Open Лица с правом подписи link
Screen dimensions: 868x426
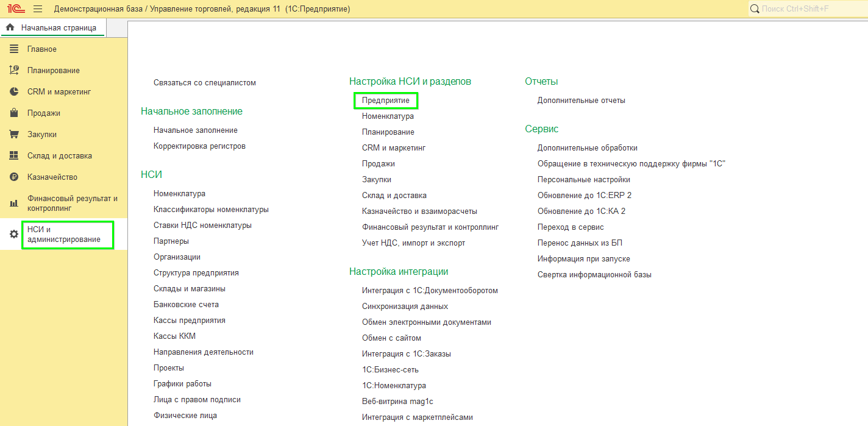coord(197,399)
